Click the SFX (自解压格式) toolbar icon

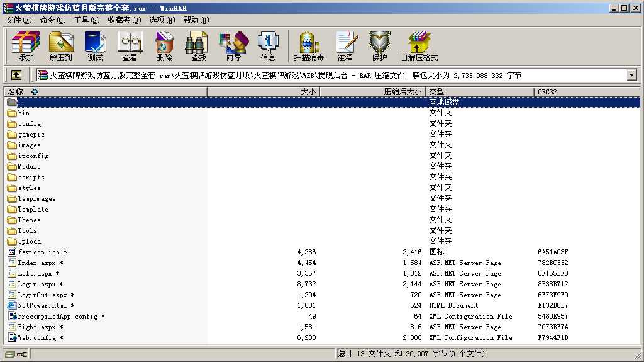point(419,46)
